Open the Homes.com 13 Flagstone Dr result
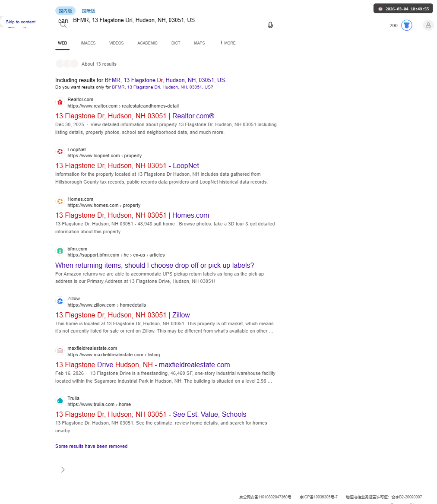This screenshot has height=504, width=437. point(132,216)
